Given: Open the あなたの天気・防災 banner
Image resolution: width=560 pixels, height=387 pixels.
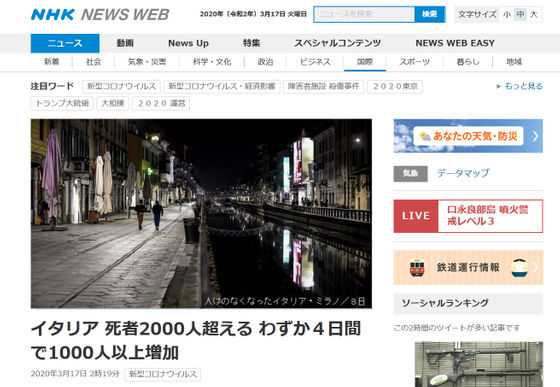Looking at the screenshot, I should 468,136.
